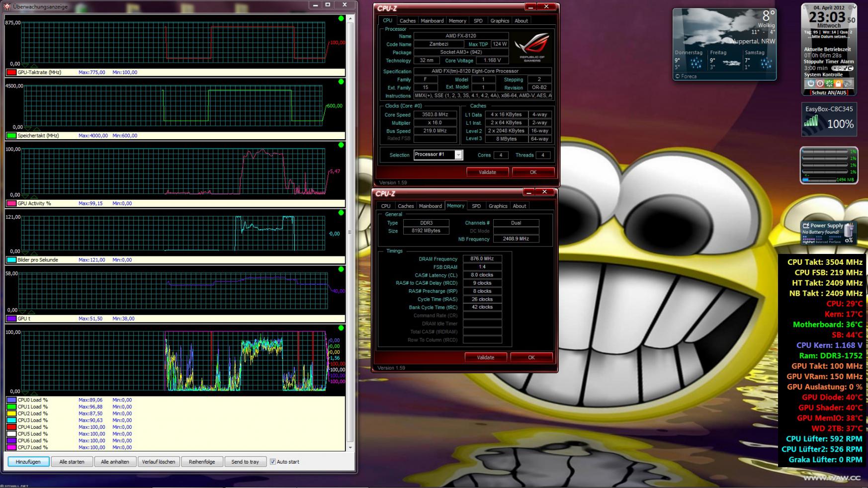Open the Reihenfolge ordering button

pos(202,462)
